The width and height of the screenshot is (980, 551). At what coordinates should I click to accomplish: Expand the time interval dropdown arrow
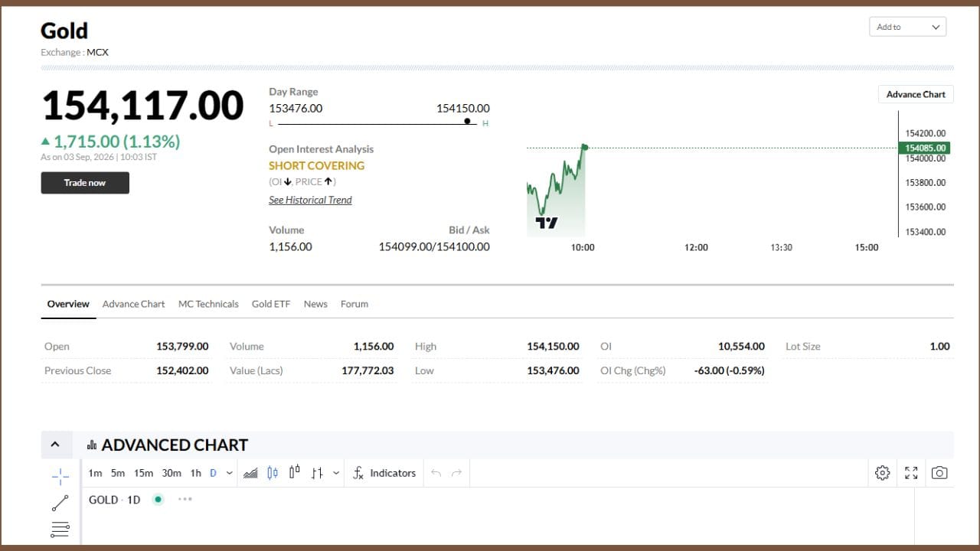point(229,473)
